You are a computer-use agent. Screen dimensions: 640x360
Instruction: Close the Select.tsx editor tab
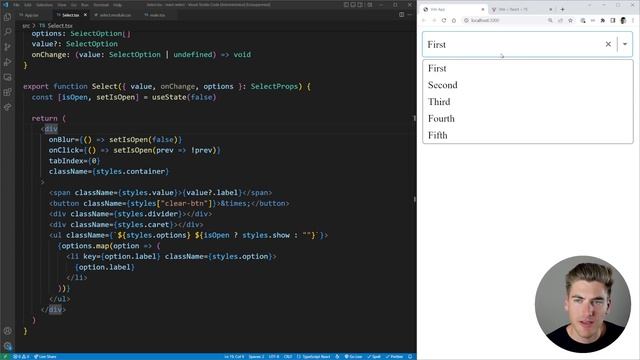(x=85, y=15)
